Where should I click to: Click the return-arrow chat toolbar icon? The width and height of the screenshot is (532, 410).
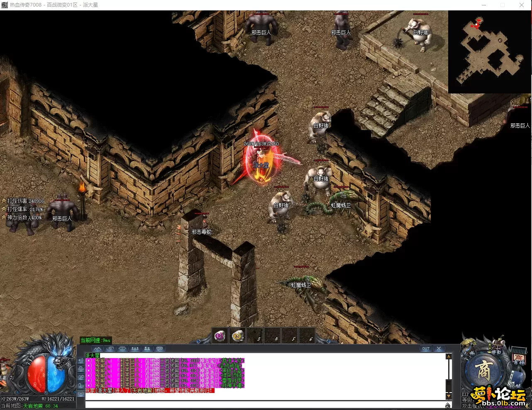coord(110,349)
